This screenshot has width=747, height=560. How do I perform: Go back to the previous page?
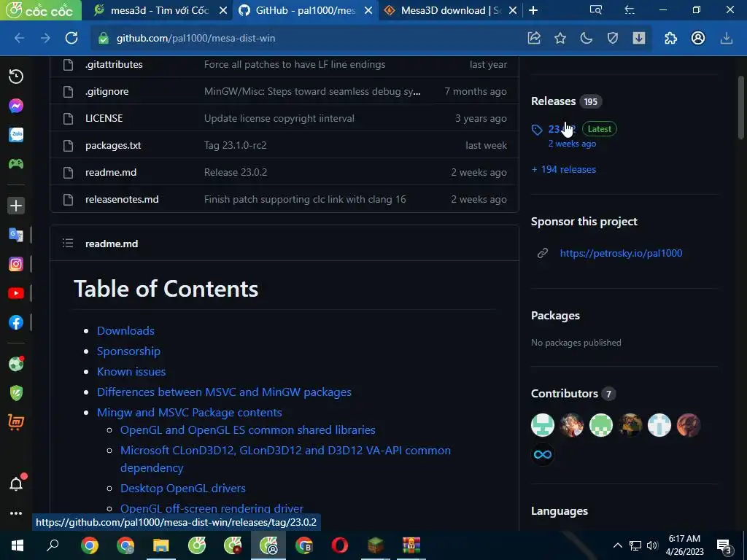tap(20, 38)
